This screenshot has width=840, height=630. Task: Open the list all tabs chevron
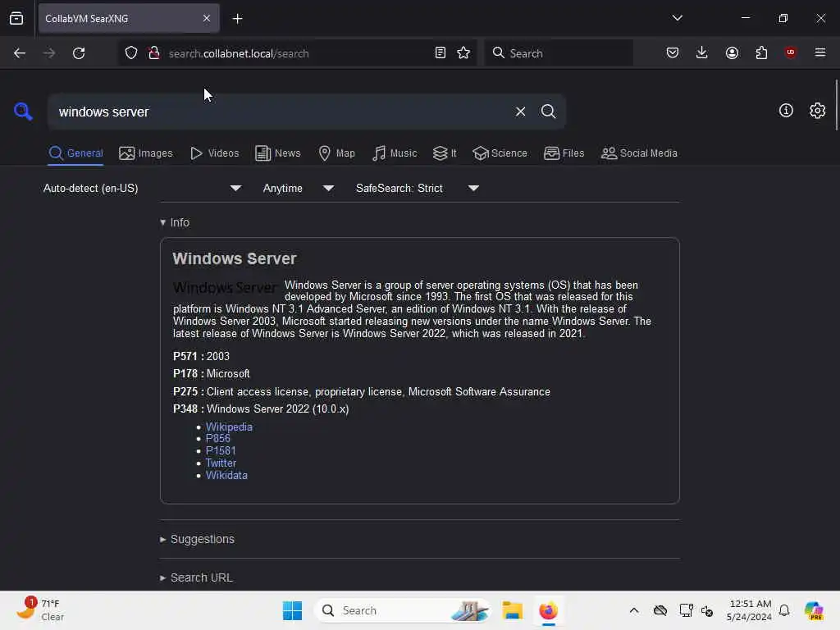tap(677, 18)
